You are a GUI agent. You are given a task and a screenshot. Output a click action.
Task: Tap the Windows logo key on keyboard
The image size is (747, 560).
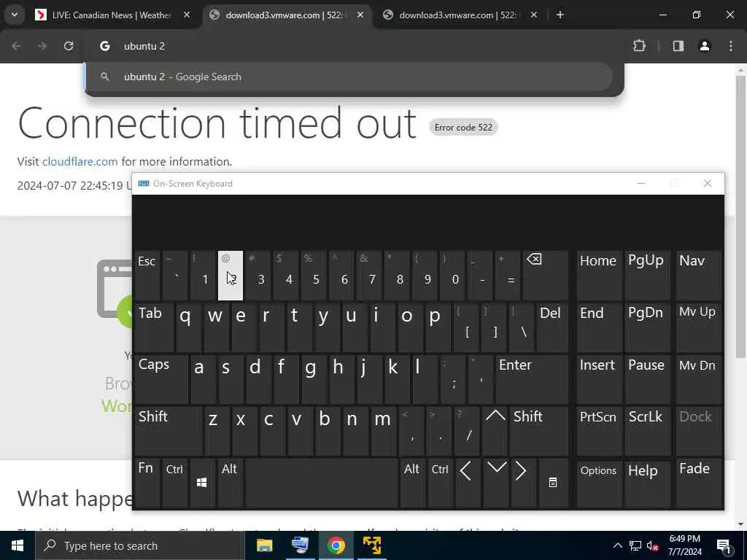pyautogui.click(x=202, y=483)
